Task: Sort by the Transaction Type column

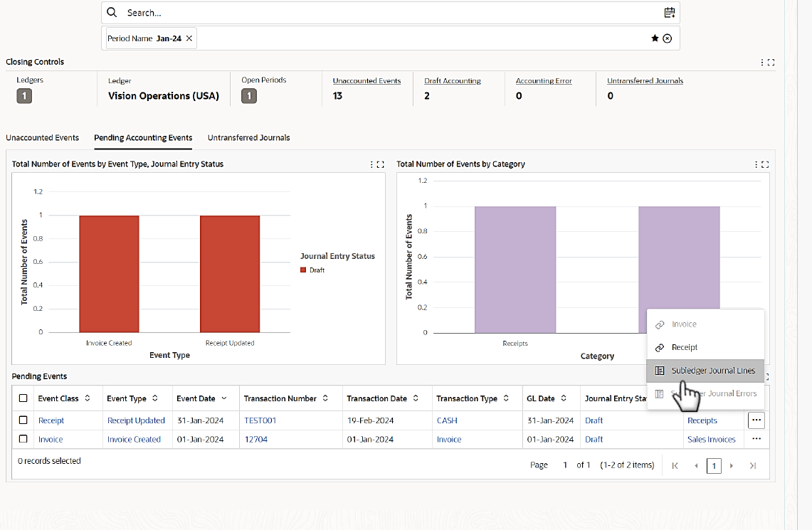Action: point(506,398)
